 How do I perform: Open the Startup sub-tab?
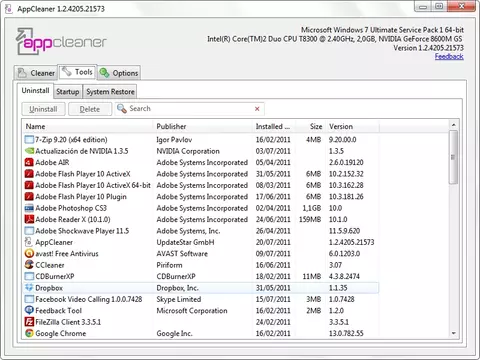(x=68, y=92)
